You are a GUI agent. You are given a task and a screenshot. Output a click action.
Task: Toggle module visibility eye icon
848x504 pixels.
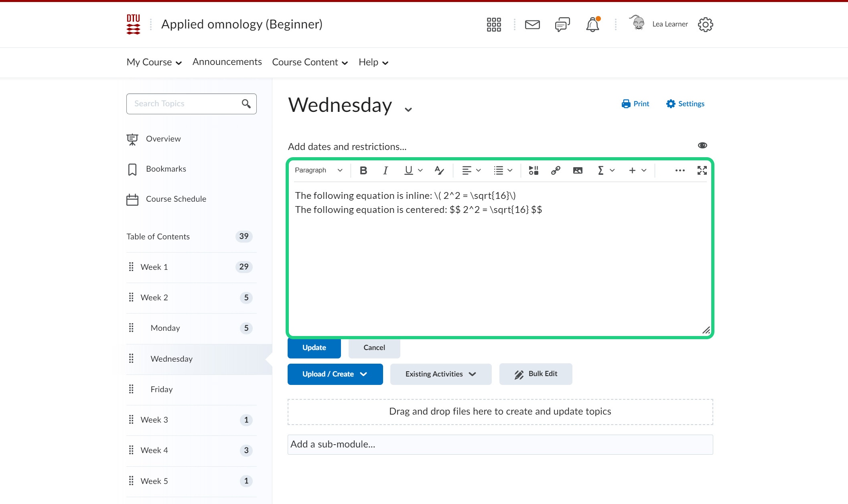(x=702, y=146)
